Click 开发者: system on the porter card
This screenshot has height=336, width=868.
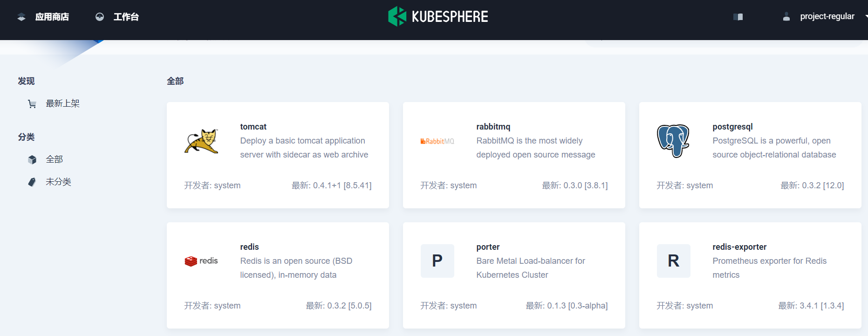click(x=449, y=306)
